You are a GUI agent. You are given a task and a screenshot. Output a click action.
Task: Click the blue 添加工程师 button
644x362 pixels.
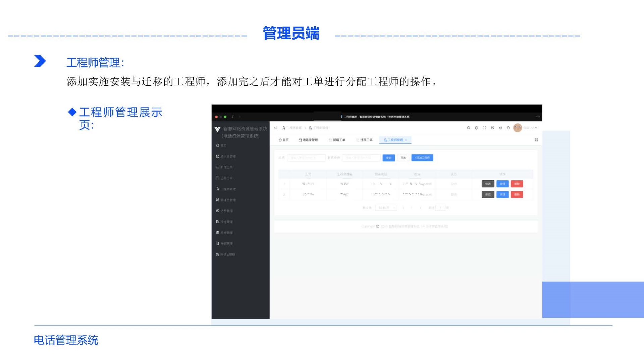point(422,158)
